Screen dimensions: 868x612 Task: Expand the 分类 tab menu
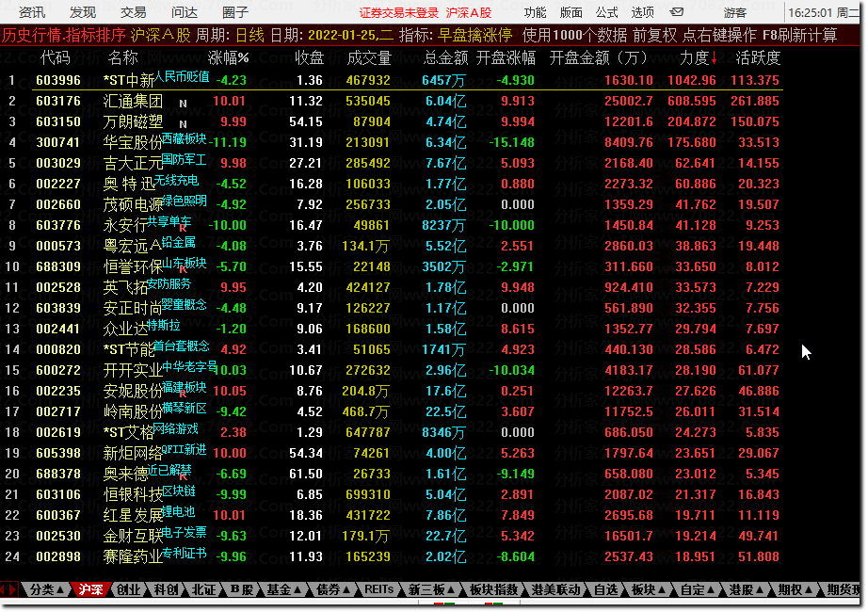pos(48,589)
